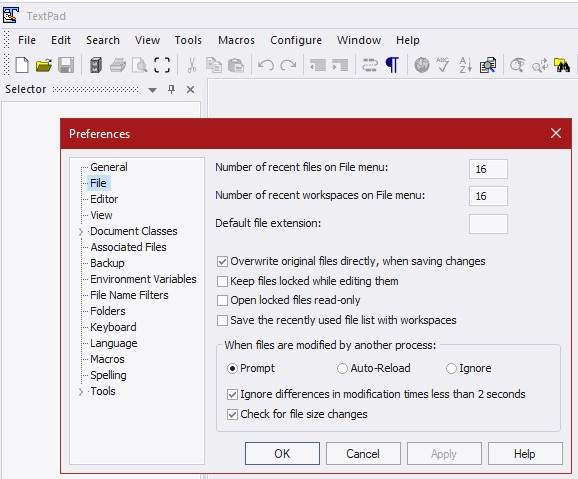The height and width of the screenshot is (479, 578).
Task: Click the ABC Spelling check icon
Action: pyautogui.click(x=443, y=65)
